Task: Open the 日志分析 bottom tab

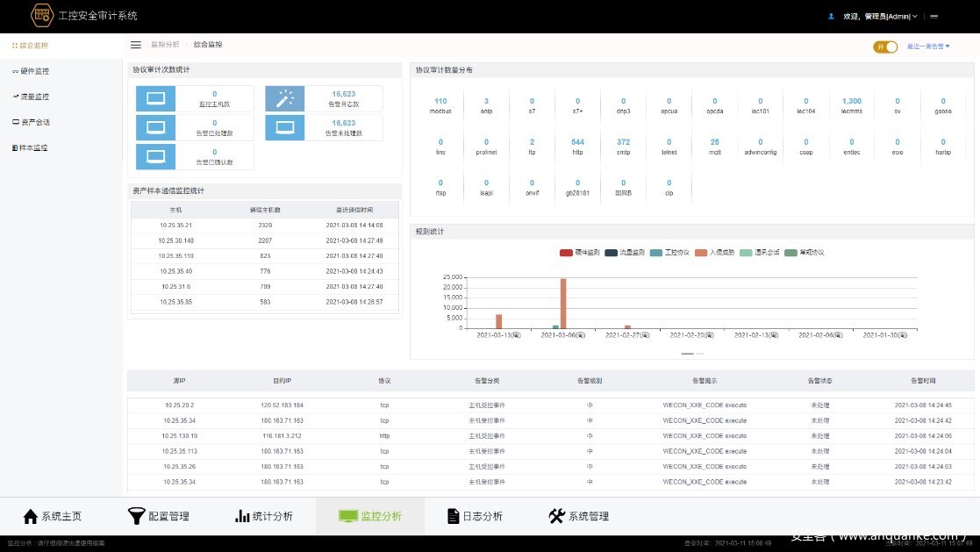Action: pos(475,516)
